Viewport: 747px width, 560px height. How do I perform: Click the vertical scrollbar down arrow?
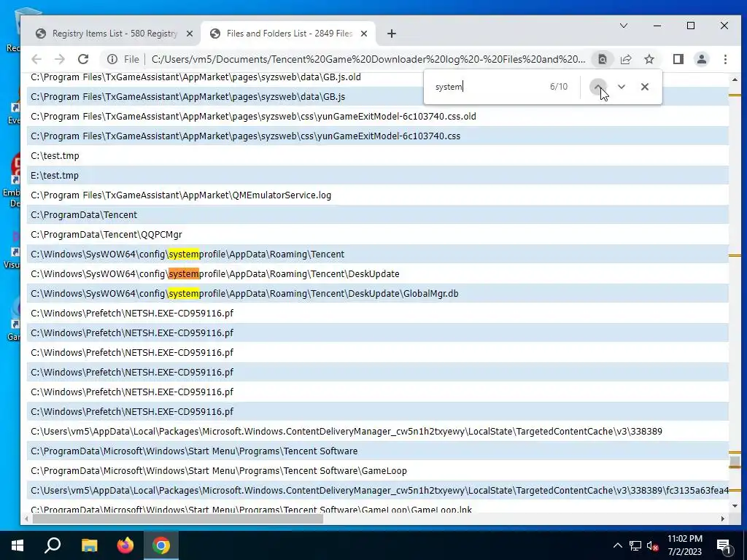(x=735, y=506)
